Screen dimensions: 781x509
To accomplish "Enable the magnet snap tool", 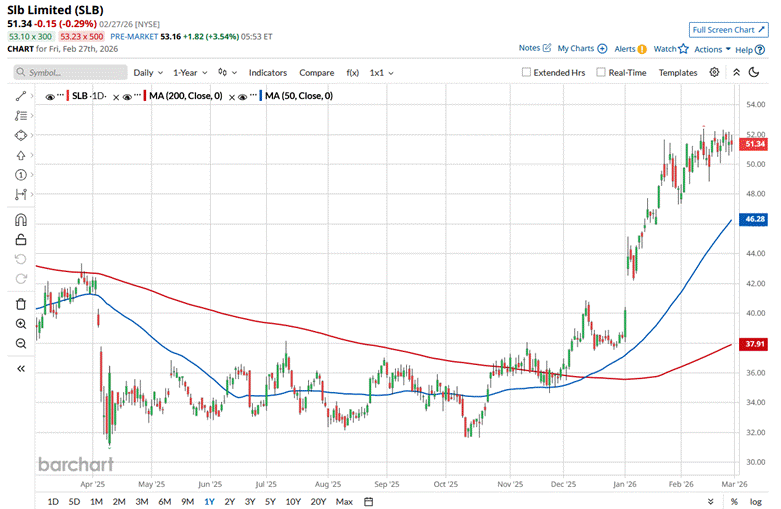I will coord(21,220).
